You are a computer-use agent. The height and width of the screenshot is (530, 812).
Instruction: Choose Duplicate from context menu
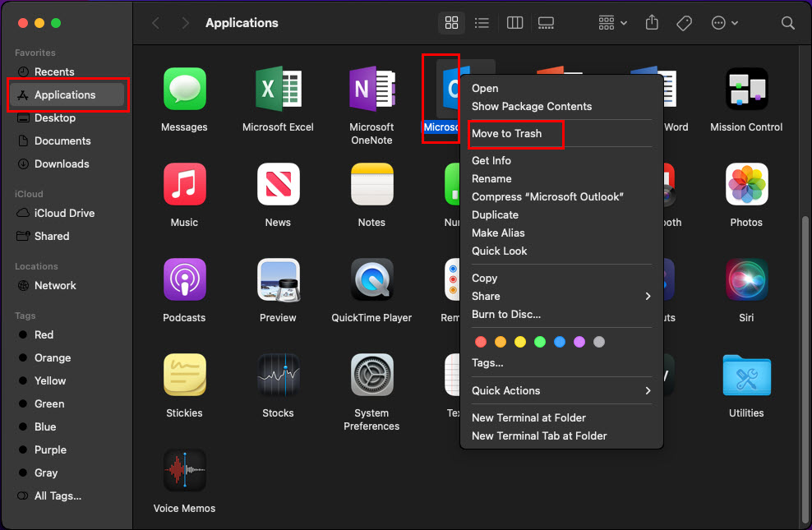tap(561, 215)
